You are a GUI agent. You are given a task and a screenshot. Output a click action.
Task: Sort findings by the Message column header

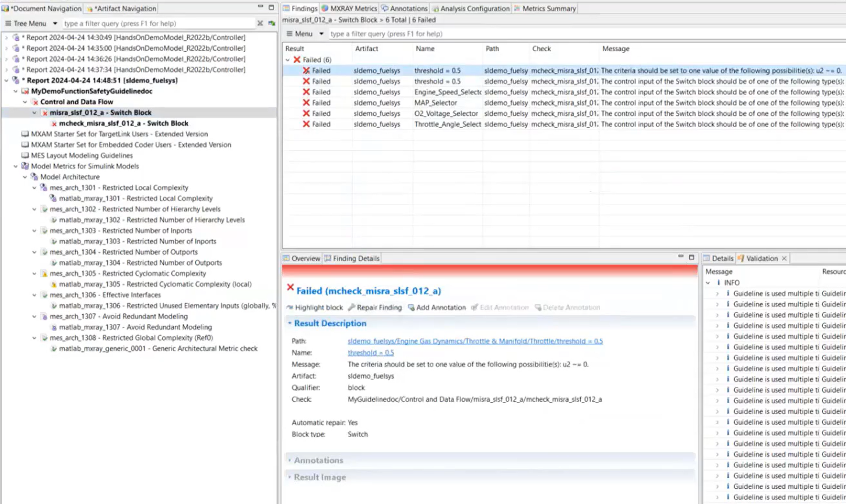coord(616,49)
